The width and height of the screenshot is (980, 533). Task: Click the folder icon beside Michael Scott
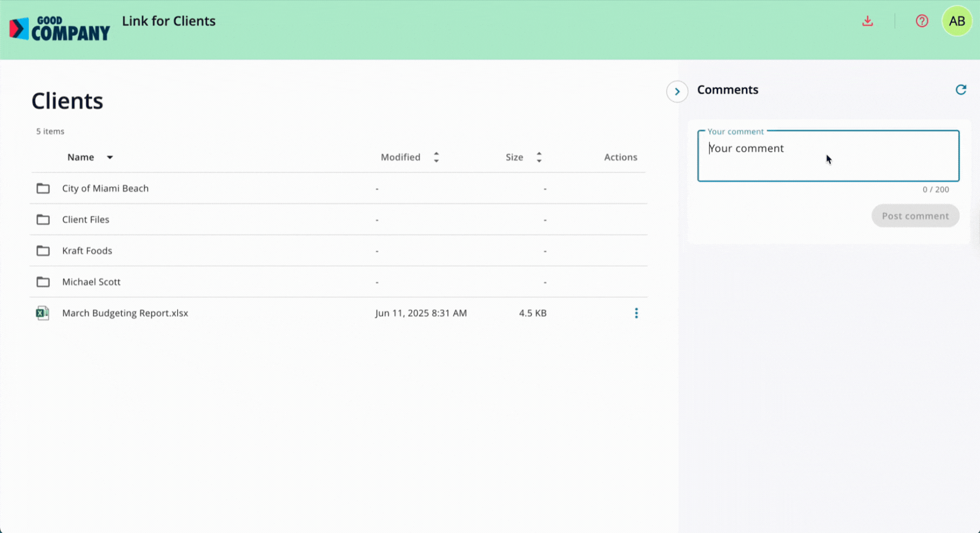(x=43, y=282)
